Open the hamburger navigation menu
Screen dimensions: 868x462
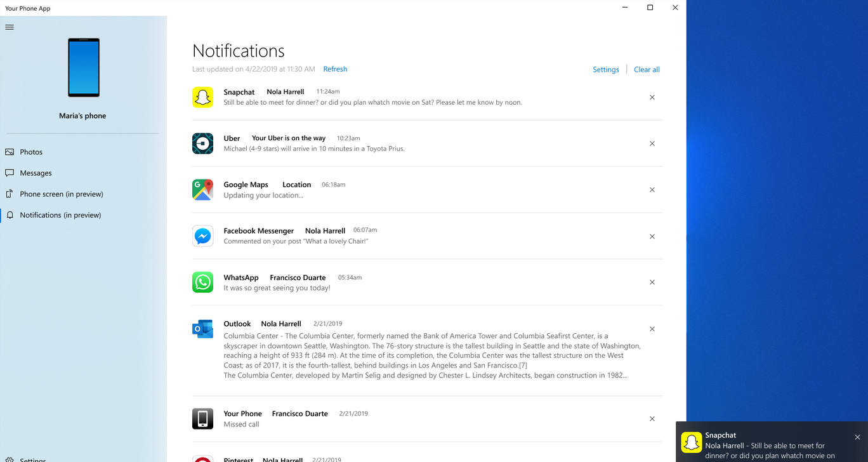pyautogui.click(x=10, y=27)
